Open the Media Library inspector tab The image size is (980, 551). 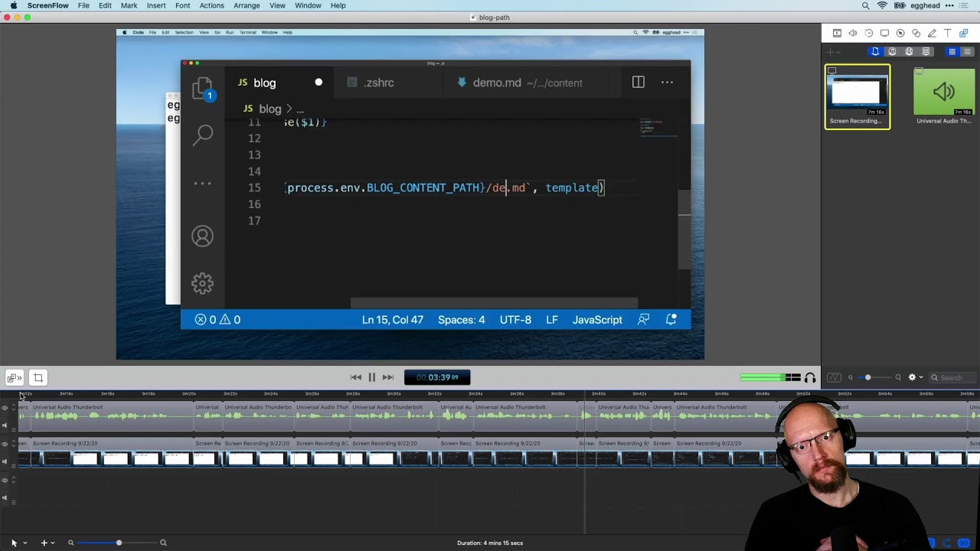tap(964, 33)
